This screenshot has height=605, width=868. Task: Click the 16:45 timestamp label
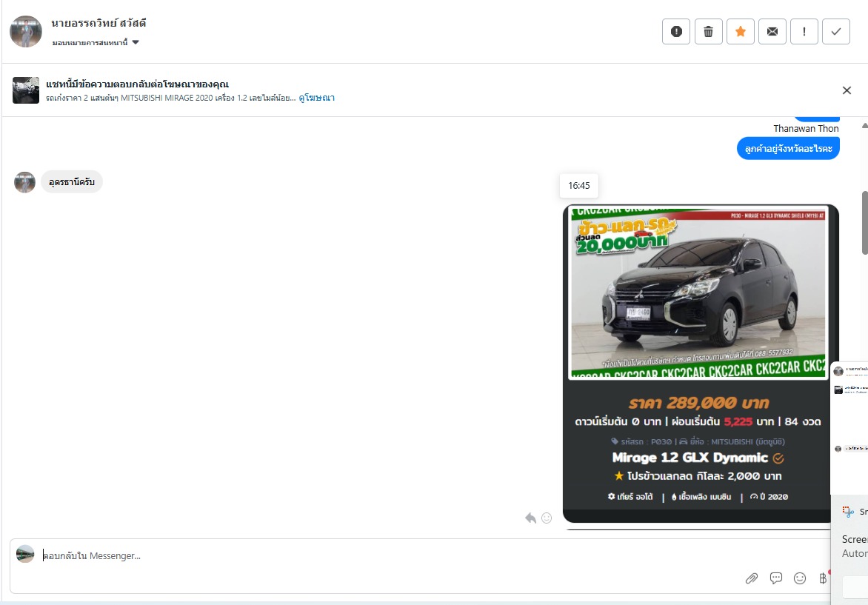click(579, 185)
